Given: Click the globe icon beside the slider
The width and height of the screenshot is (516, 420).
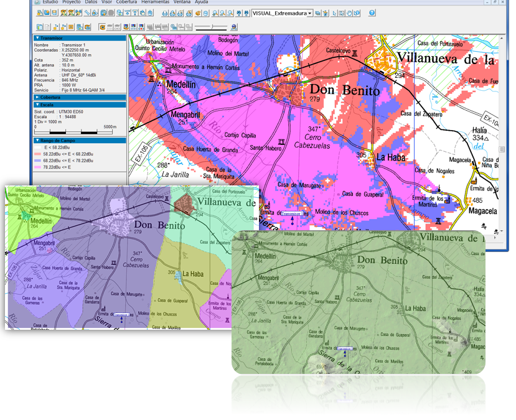Looking at the screenshot, I should [x=234, y=27].
